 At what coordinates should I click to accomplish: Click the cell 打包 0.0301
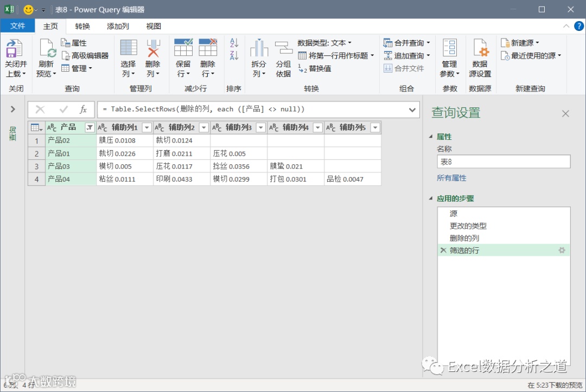click(296, 179)
